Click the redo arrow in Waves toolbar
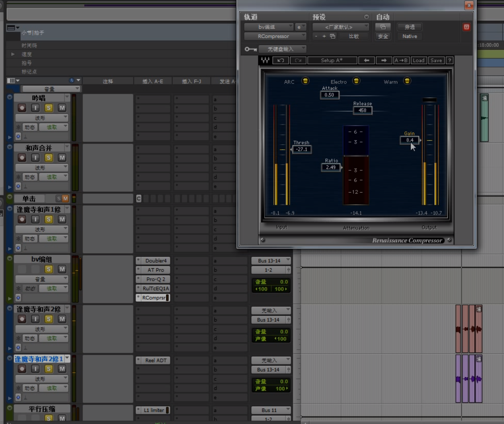 pos(298,60)
